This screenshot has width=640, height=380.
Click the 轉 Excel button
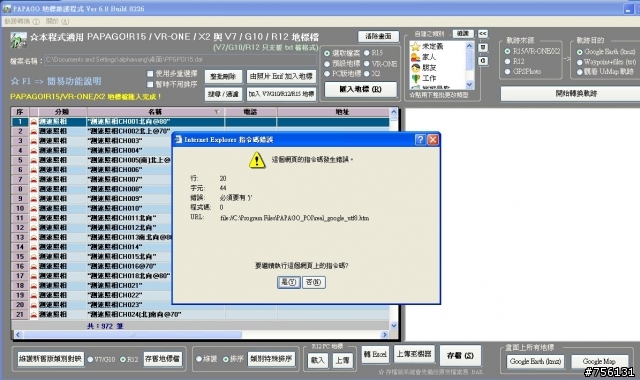point(375,354)
